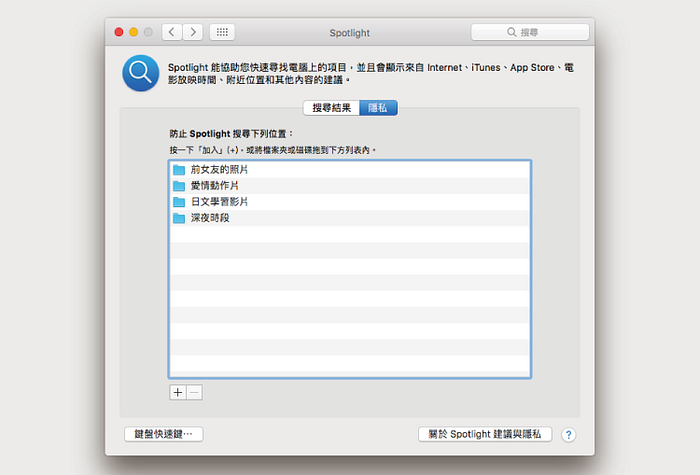Click the minus button to remove a location
The width and height of the screenshot is (700, 475).
[x=194, y=392]
